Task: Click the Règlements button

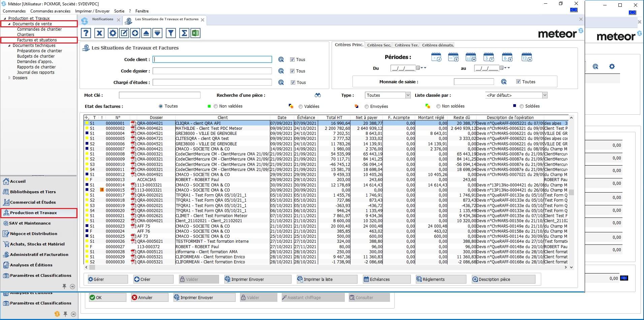Action: click(x=441, y=279)
